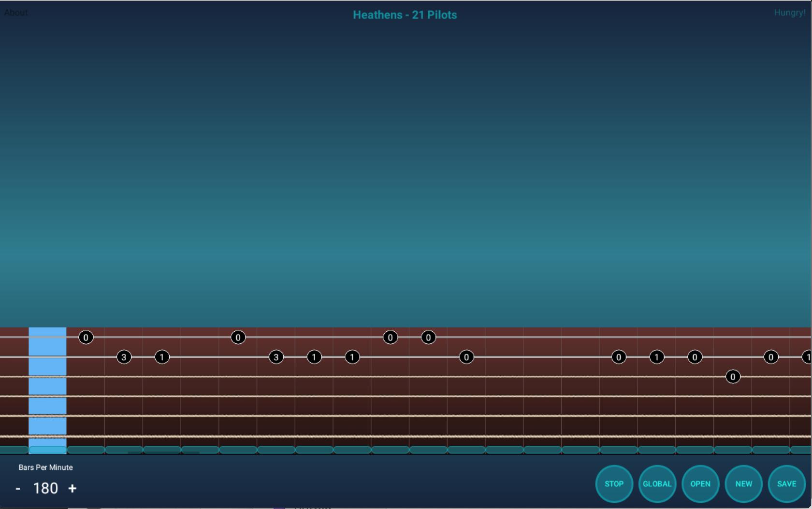The width and height of the screenshot is (812, 509).
Task: Select the first 0 note on the second string
Action: (466, 357)
